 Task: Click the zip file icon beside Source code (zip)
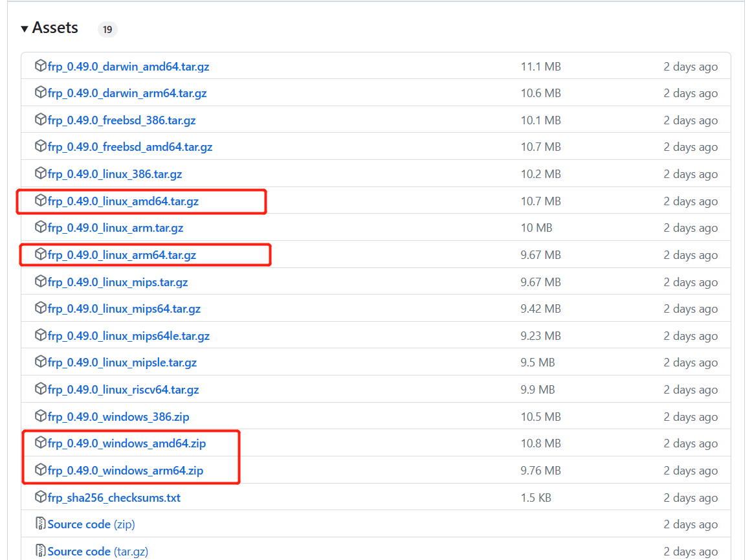tap(41, 524)
